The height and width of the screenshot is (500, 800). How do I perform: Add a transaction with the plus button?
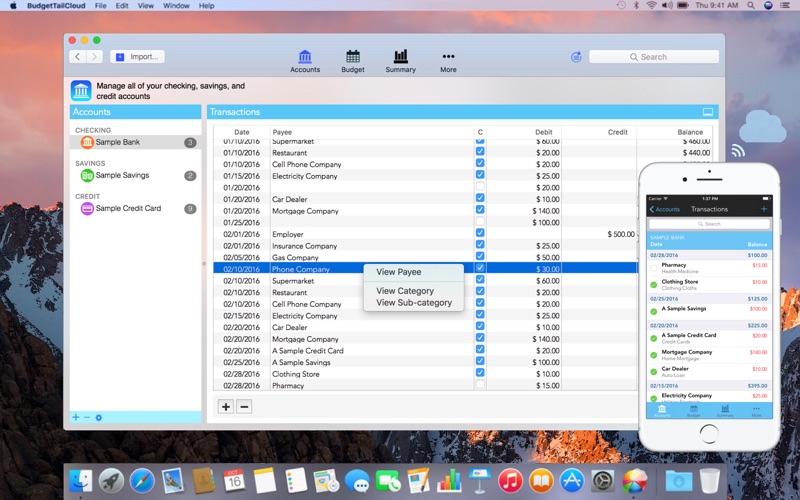coord(226,407)
